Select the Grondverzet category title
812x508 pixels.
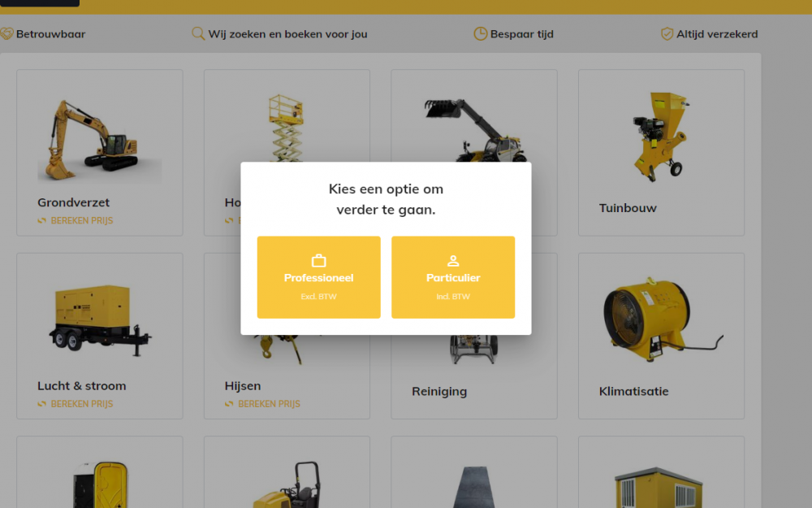[74, 202]
